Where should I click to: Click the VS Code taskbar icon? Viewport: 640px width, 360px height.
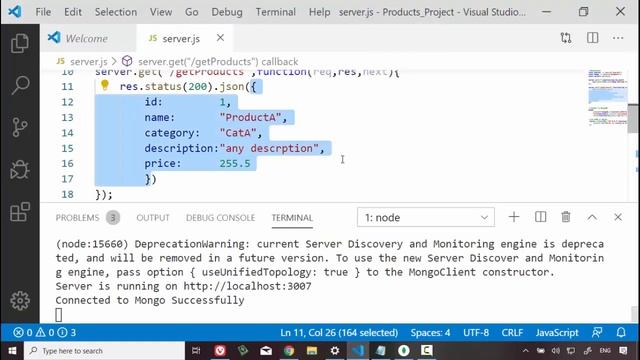click(358, 351)
